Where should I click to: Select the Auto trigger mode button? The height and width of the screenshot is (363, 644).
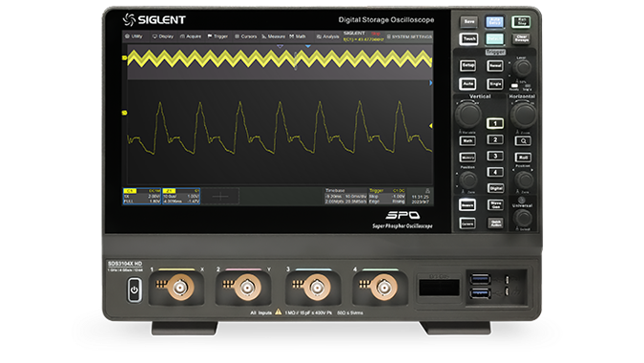(x=467, y=83)
